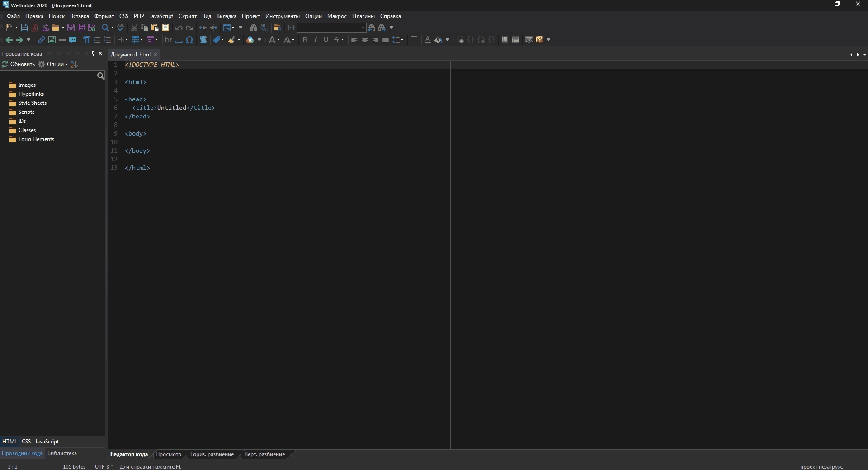Toggle strikethrough formatting
This screenshot has height=470, width=868.
tap(336, 40)
